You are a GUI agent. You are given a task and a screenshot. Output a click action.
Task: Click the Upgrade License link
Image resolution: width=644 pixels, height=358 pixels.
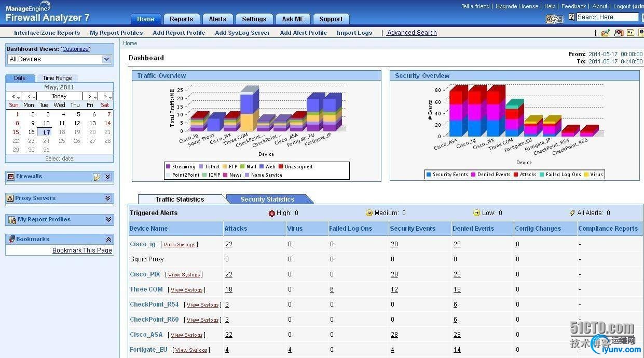coord(517,6)
